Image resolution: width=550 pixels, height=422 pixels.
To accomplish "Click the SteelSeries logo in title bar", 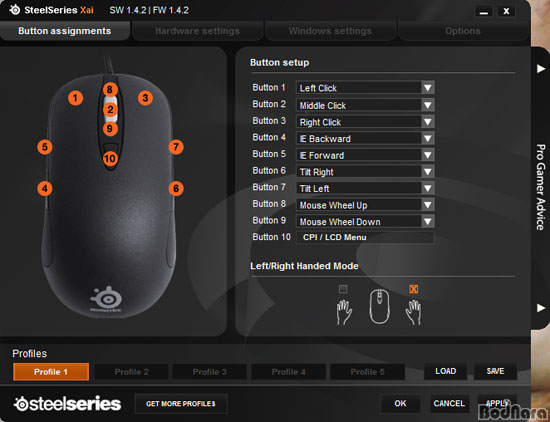I will click(x=15, y=10).
